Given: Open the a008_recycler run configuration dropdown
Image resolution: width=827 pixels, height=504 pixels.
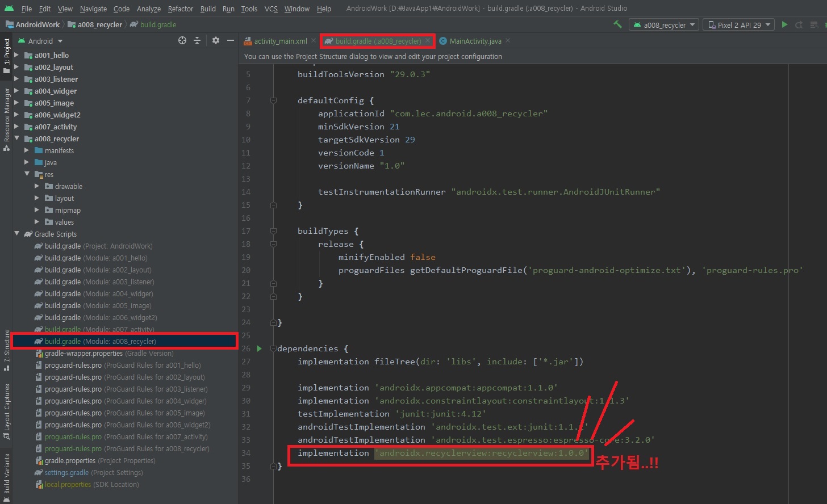Looking at the screenshot, I should (x=664, y=25).
